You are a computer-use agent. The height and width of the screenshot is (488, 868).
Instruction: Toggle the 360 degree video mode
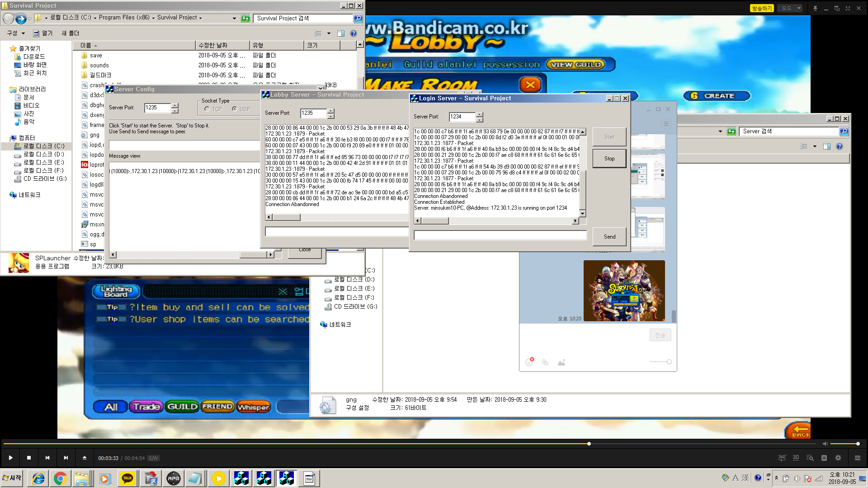click(782, 458)
